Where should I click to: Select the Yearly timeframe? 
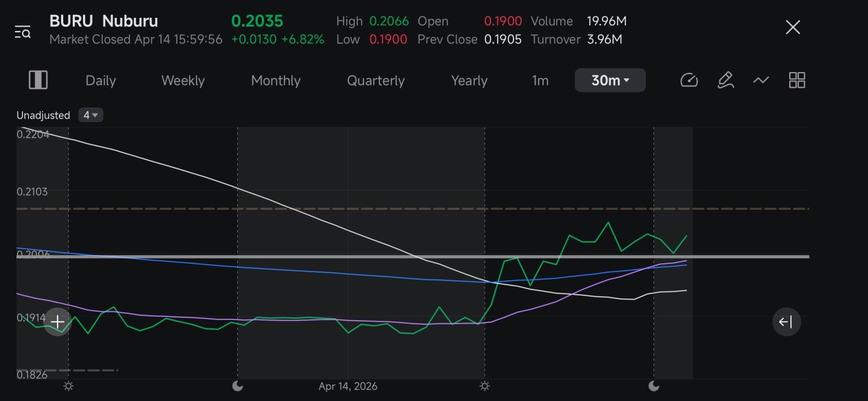pos(469,80)
